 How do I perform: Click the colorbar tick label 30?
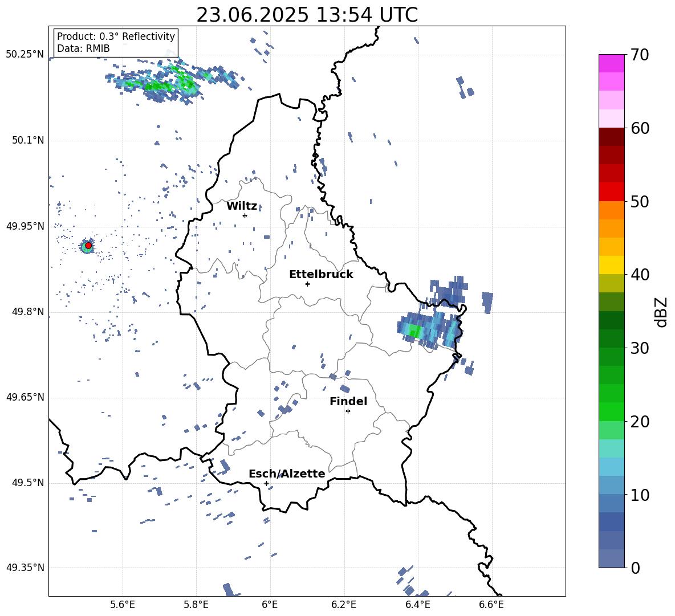640,348
